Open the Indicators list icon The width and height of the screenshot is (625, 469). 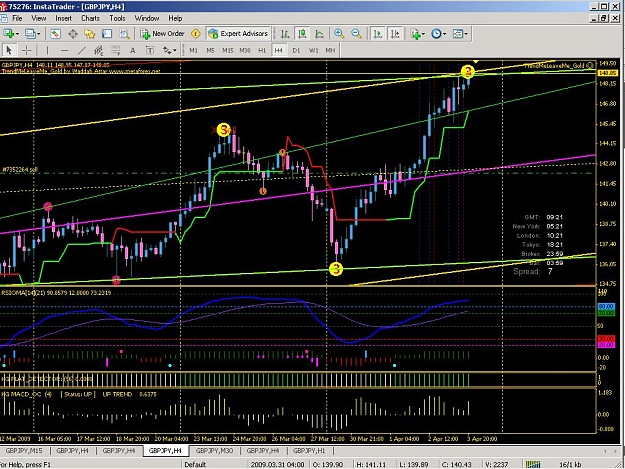[x=416, y=34]
